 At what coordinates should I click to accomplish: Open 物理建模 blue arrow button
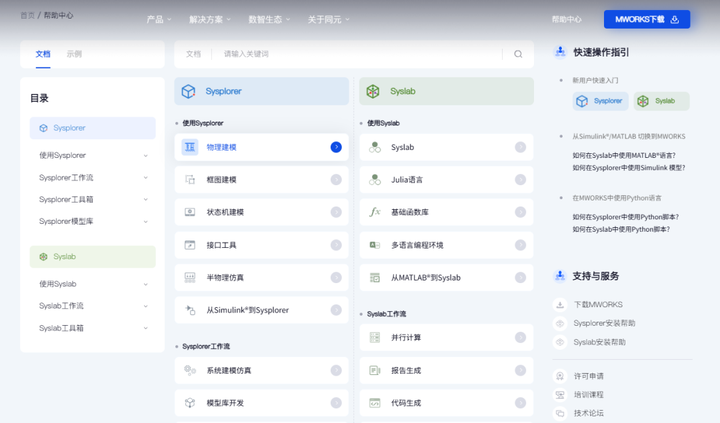point(336,147)
